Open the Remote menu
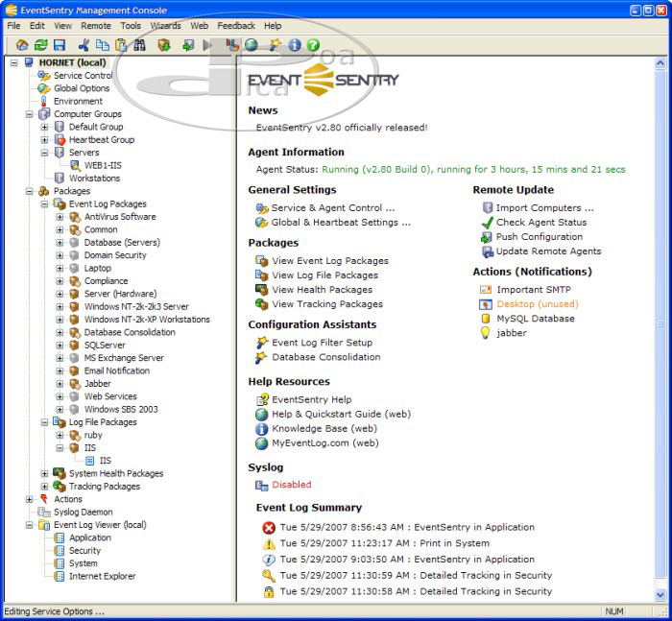The width and height of the screenshot is (672, 621). coord(96,26)
